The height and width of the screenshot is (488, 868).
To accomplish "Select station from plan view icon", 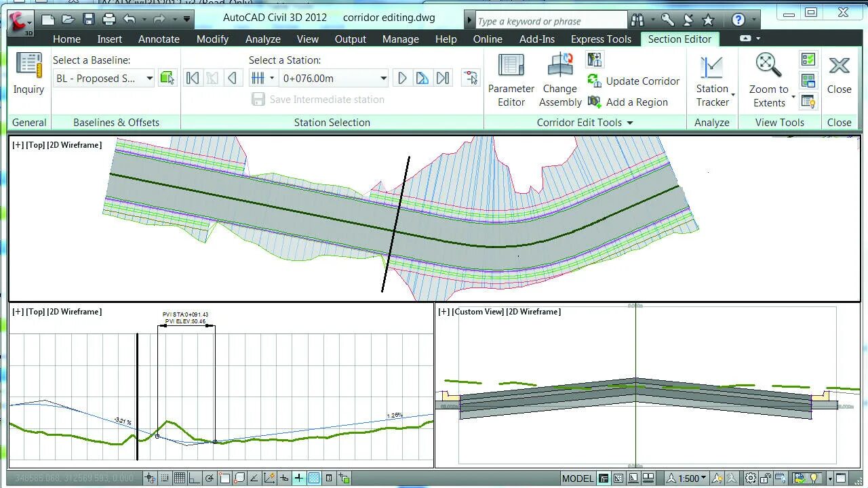I will (x=471, y=78).
